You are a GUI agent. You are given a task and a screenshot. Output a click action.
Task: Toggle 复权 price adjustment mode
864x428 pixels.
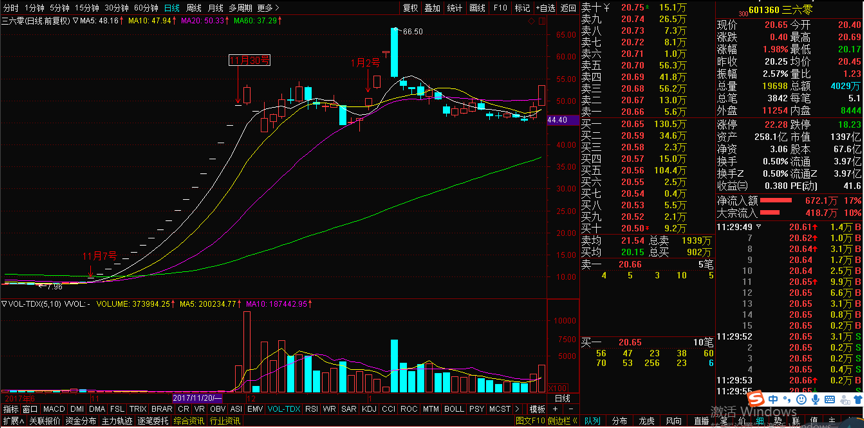click(x=410, y=7)
